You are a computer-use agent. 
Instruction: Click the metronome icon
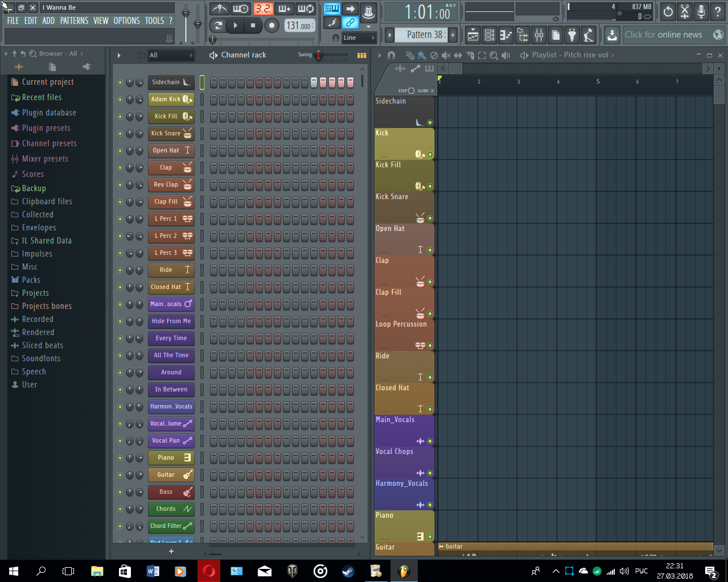[x=219, y=9]
